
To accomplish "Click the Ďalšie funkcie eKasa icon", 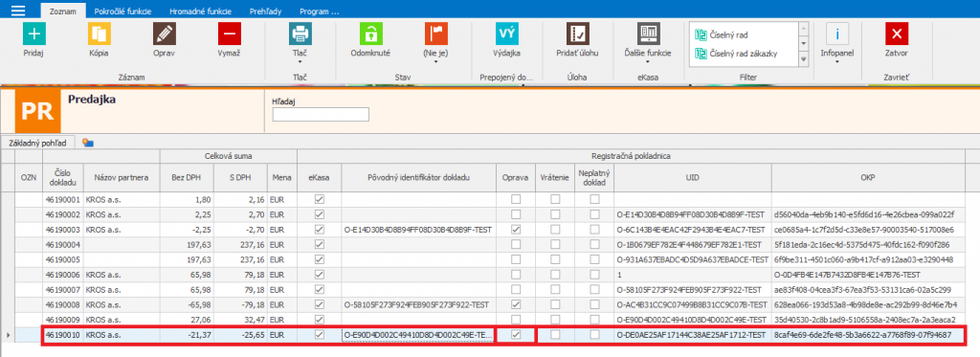I will tap(648, 33).
